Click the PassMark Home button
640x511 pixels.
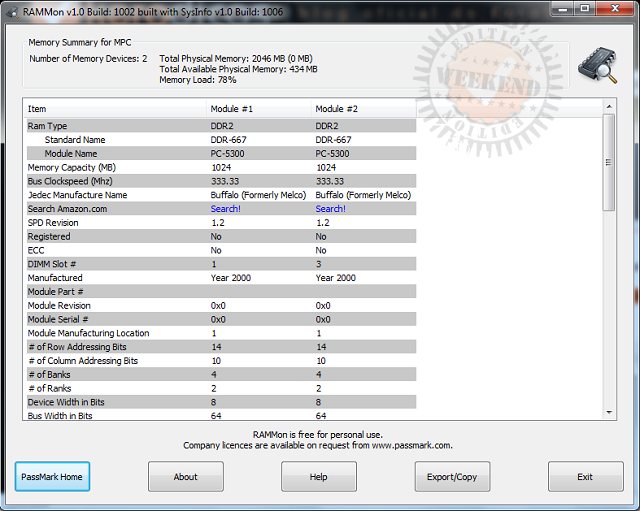pyautogui.click(x=52, y=477)
